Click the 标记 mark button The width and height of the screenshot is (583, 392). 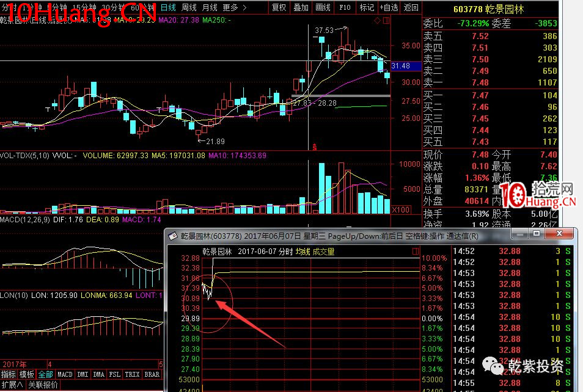pos(367,7)
